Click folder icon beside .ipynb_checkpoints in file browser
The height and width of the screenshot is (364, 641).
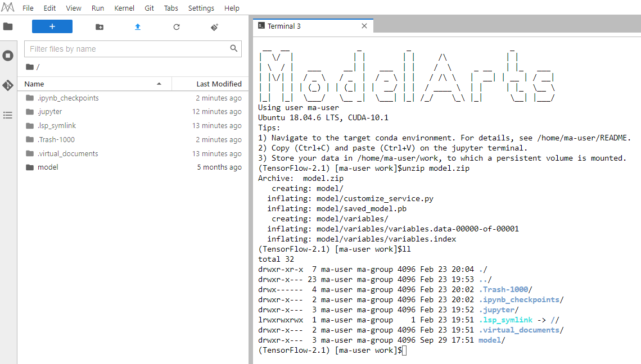coord(29,98)
